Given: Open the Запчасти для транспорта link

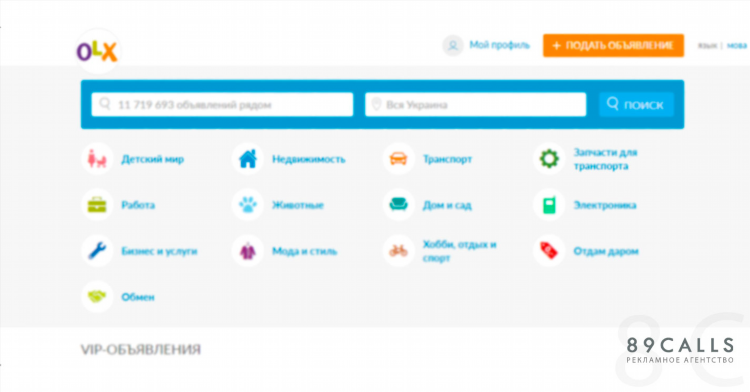Looking at the screenshot, I should (605, 159).
